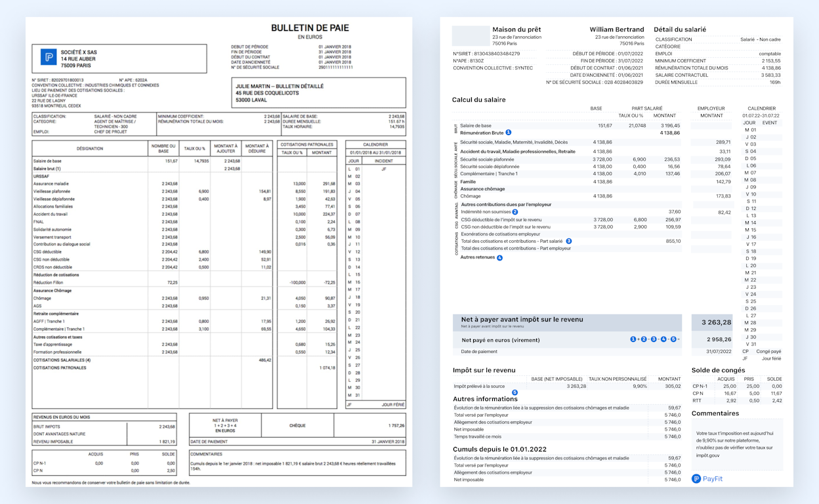Select the "William Bertrand" employee name
Screen dimensions: 819x504
(x=616, y=30)
